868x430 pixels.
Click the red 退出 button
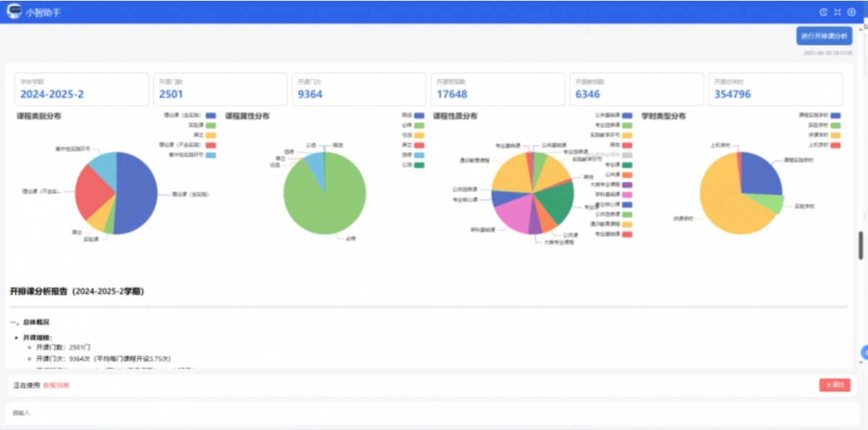point(834,385)
